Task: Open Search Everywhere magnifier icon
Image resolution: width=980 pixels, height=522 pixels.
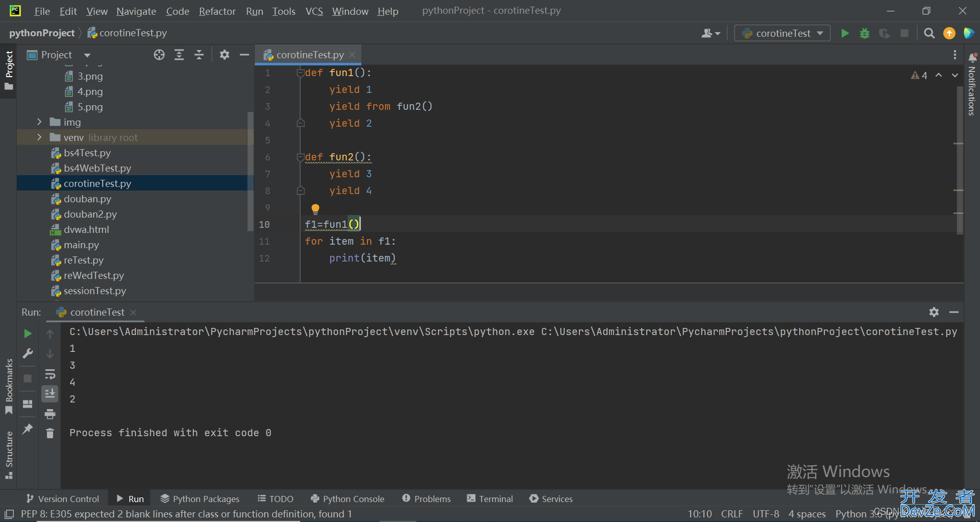Action: (929, 33)
